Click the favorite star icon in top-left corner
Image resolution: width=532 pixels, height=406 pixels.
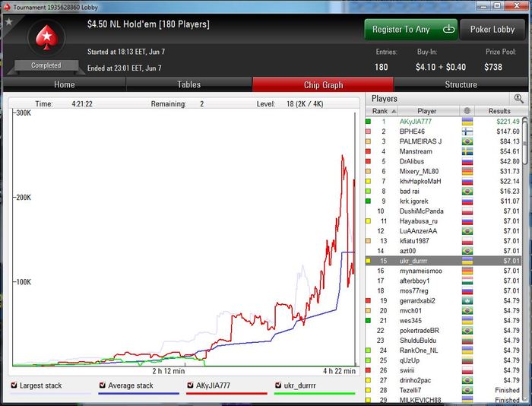tap(9, 22)
